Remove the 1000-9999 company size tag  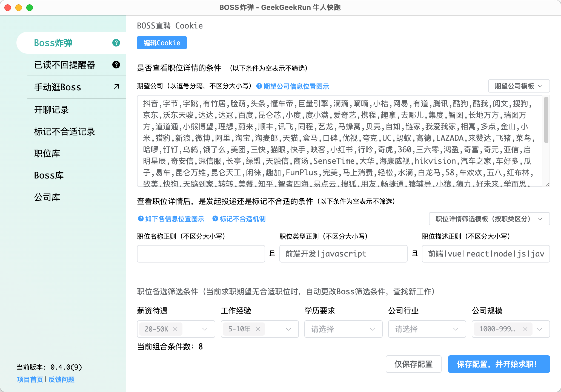pos(525,329)
